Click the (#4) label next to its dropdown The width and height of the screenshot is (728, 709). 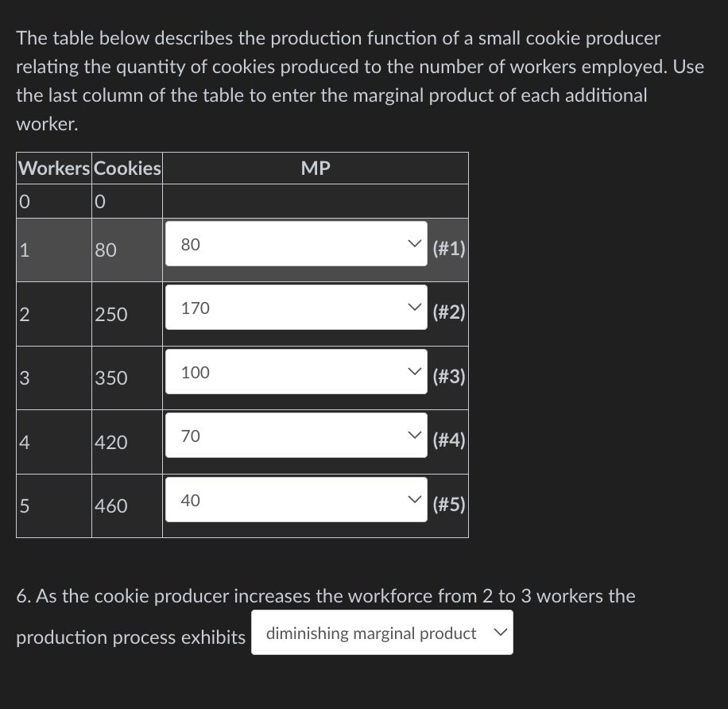[448, 441]
